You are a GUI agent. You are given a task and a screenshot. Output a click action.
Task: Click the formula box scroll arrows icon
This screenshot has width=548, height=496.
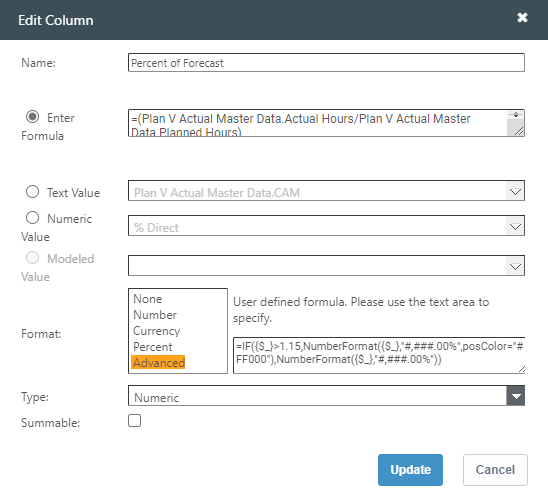(515, 115)
